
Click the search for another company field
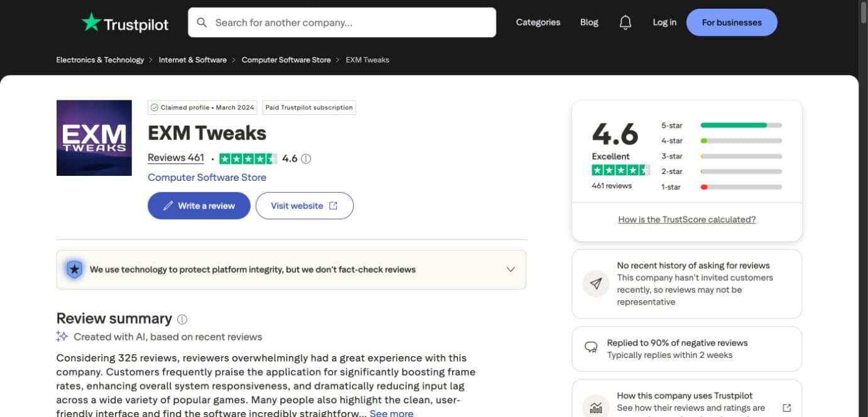[342, 23]
